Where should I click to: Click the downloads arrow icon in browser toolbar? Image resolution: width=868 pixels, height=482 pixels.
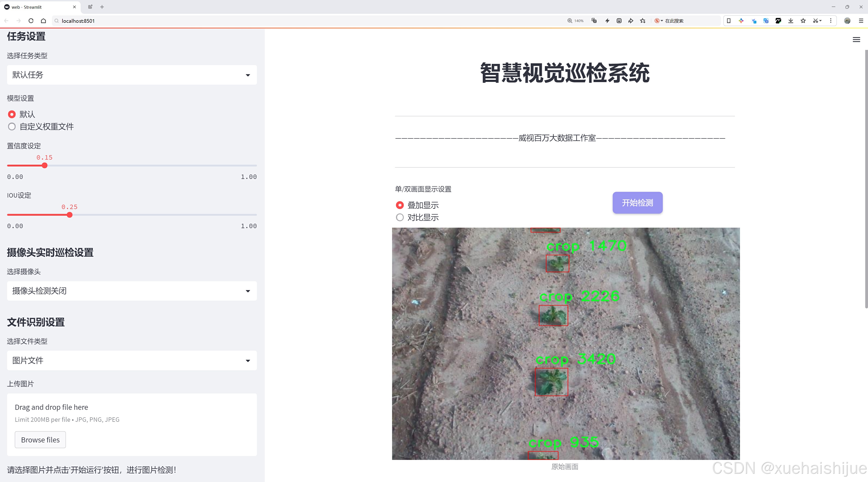pyautogui.click(x=791, y=21)
